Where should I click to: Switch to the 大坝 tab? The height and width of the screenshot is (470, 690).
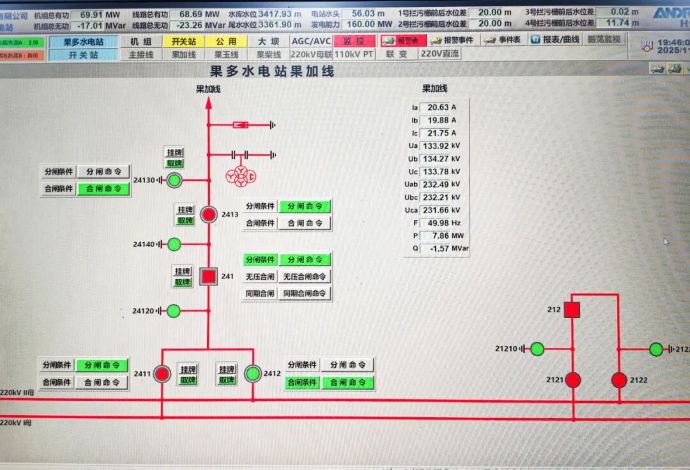pyautogui.click(x=268, y=41)
